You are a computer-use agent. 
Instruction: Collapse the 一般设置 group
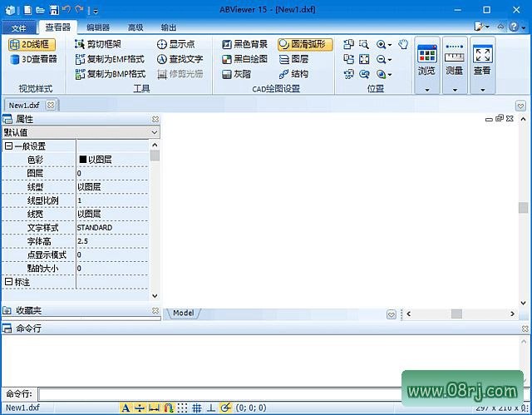pos(9,146)
